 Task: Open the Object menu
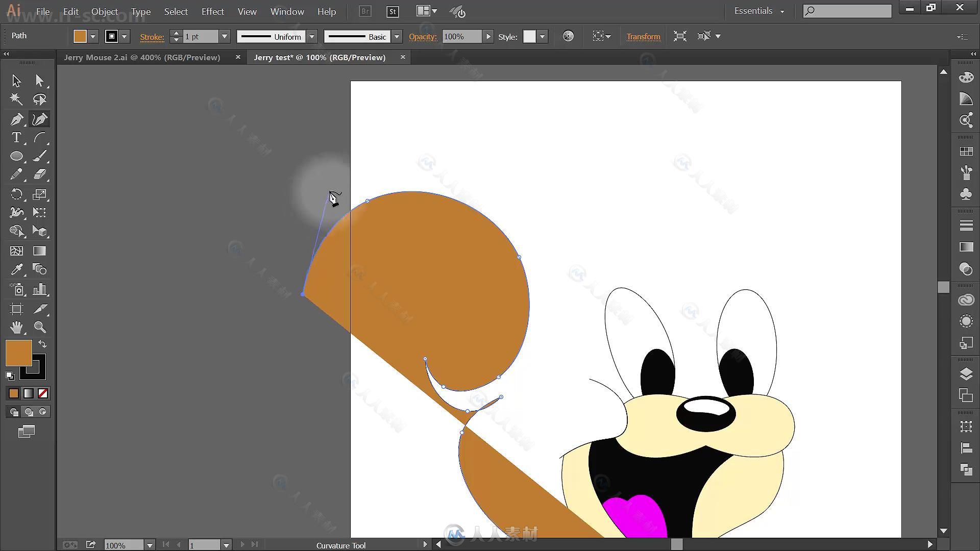coord(105,11)
